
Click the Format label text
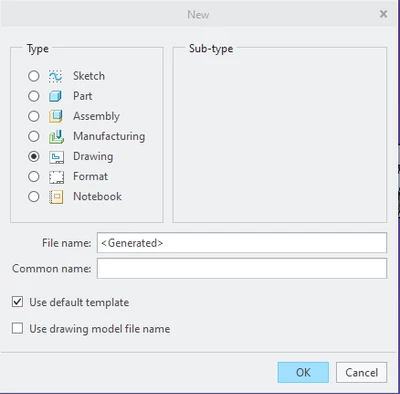tap(90, 176)
